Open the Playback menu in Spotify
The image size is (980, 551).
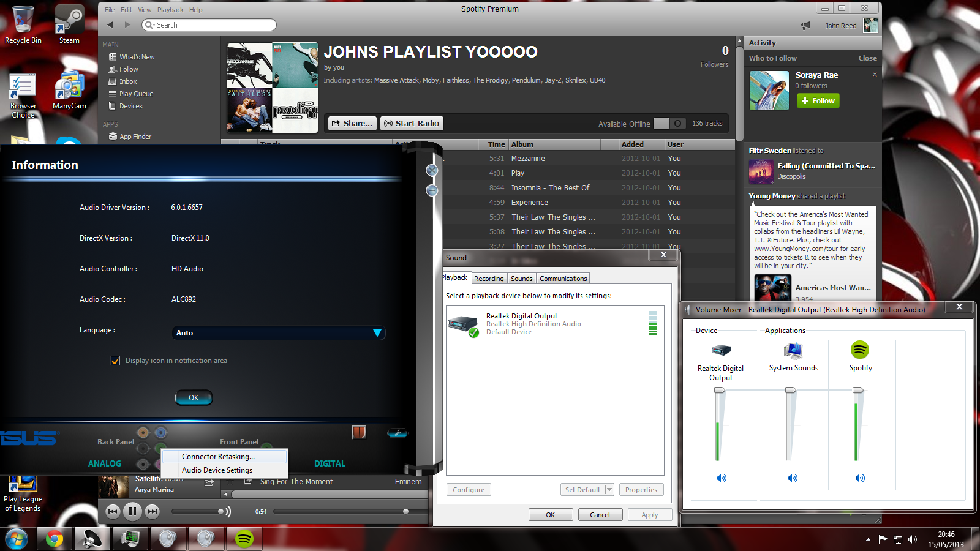170,10
